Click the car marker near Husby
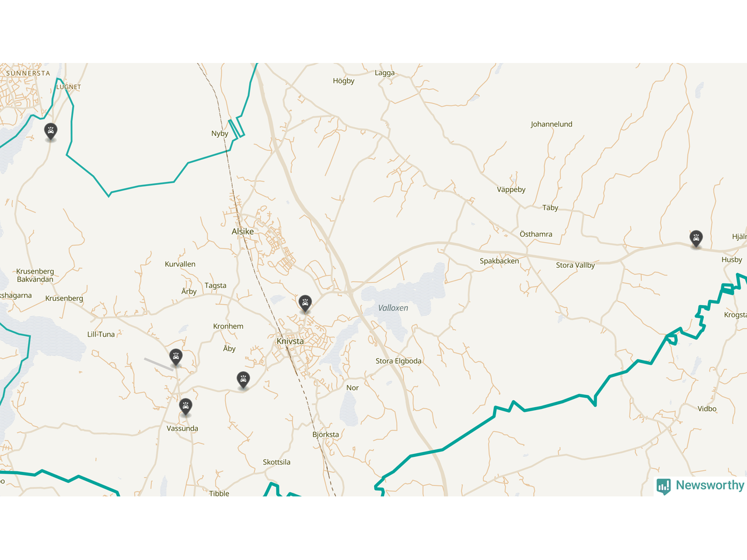The image size is (747, 560). tap(696, 239)
